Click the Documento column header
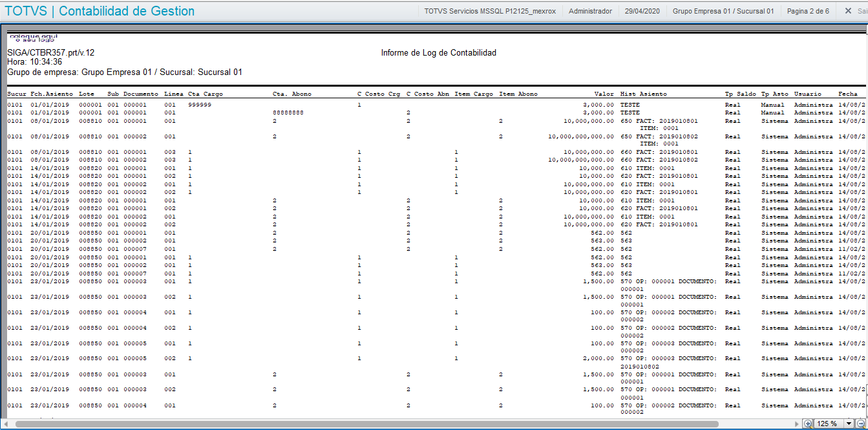Screen dimensions: 868x430 point(140,94)
